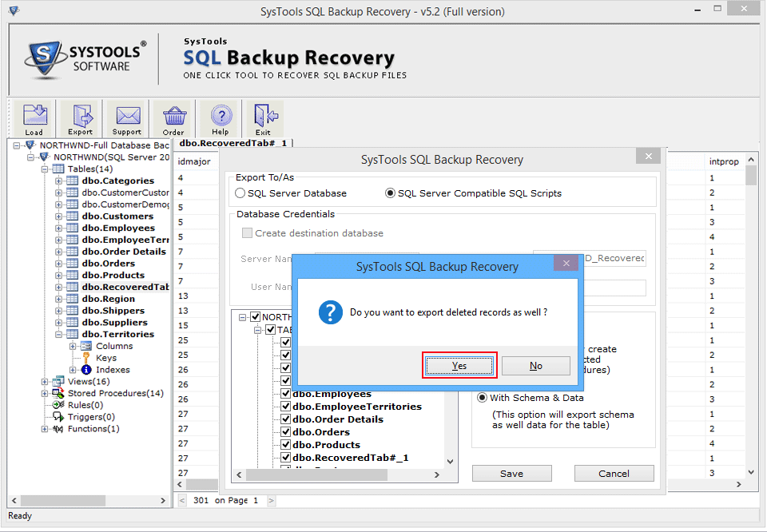Click the dbo.Suppliers table icon
Screen dimensions: 767x532
pos(73,322)
